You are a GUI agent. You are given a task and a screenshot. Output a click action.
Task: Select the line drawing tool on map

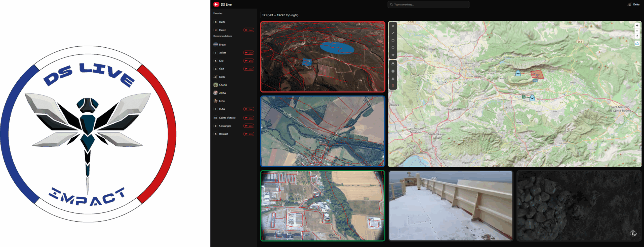(393, 33)
